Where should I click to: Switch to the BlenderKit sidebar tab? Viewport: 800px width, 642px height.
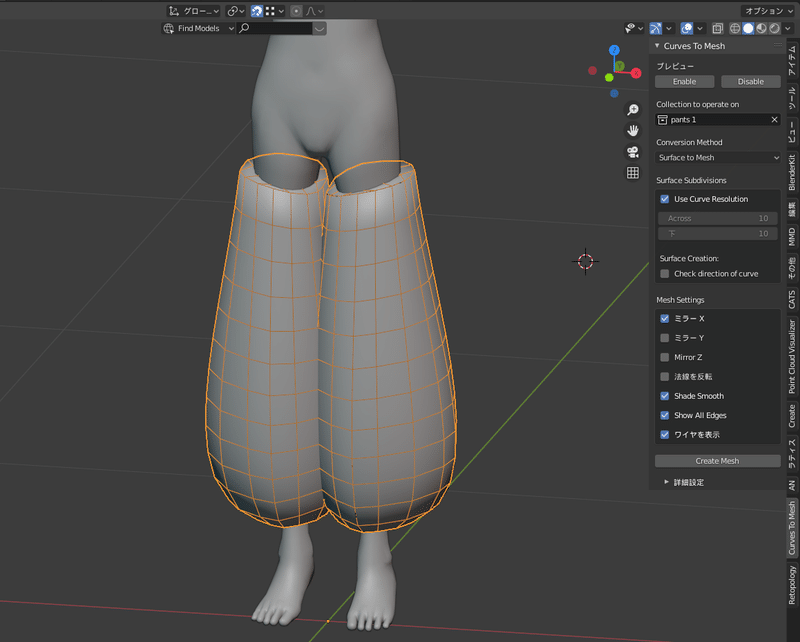792,172
